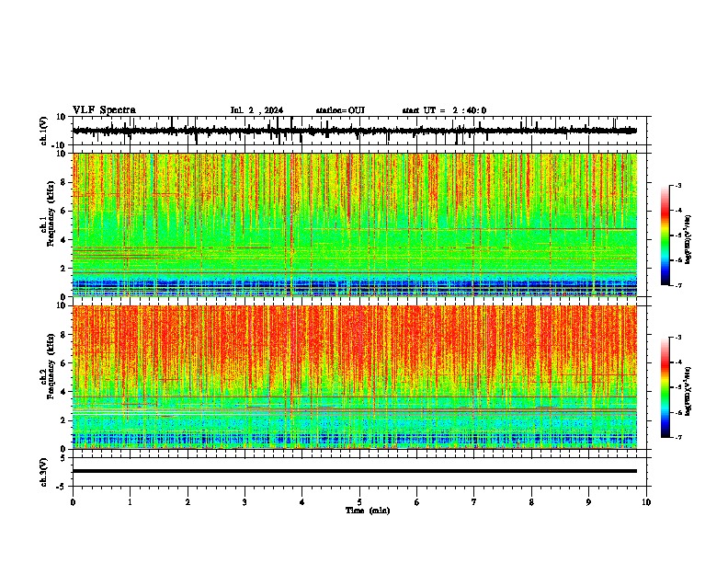Click the ch.2 spectrogram color scale bar
This screenshot has width=728, height=563.
(665, 387)
